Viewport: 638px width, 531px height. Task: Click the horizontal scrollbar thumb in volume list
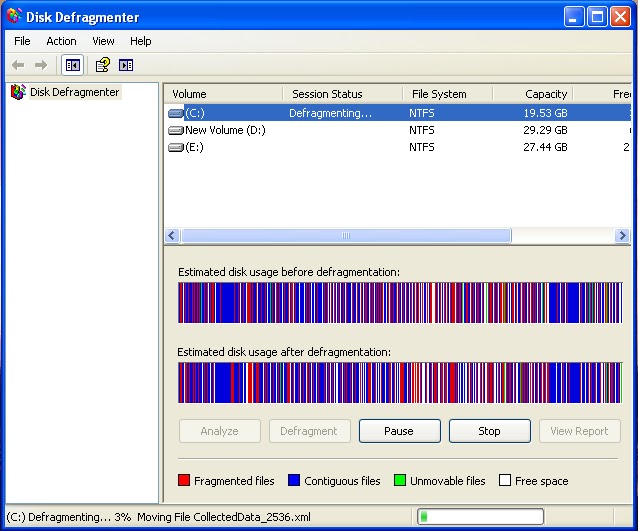(x=346, y=236)
